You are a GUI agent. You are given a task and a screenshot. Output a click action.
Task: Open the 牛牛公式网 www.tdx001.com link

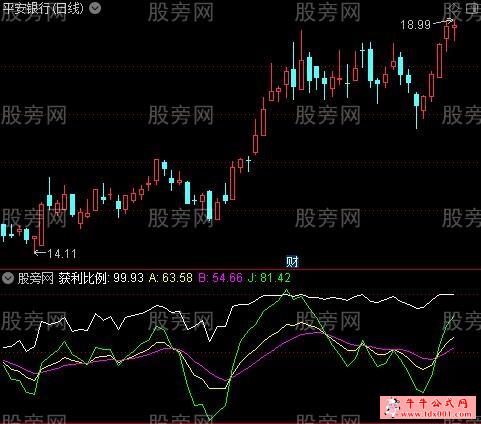click(x=428, y=407)
